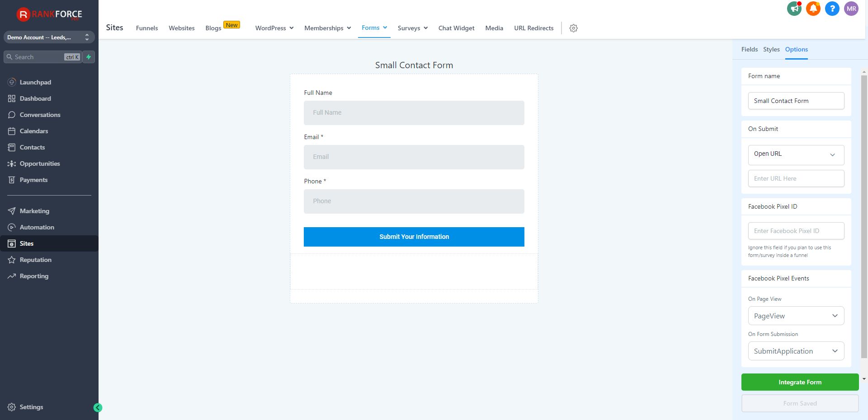Switch the Demo Account location selector
Screen dimensions: 868x420
click(49, 37)
